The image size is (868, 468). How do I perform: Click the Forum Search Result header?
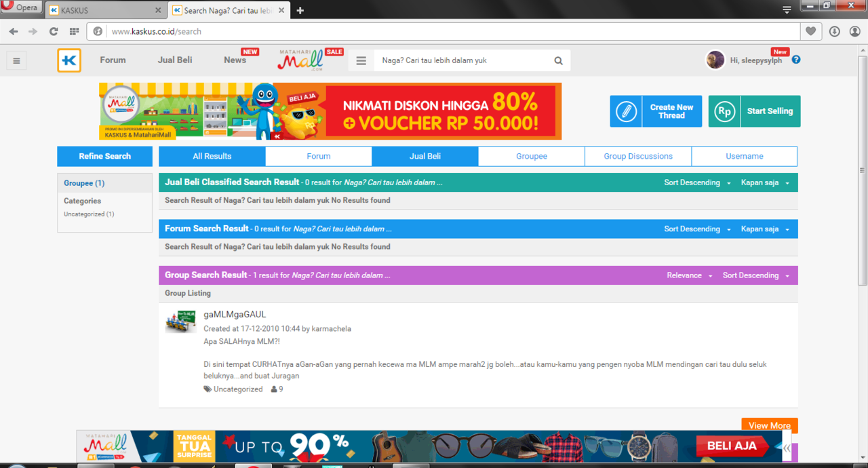207,229
